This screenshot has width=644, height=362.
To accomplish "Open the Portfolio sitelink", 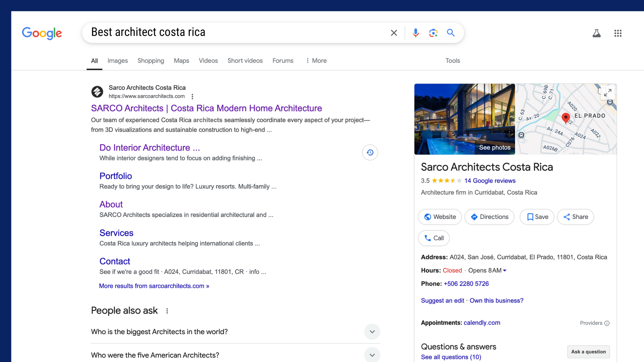I will click(x=116, y=176).
